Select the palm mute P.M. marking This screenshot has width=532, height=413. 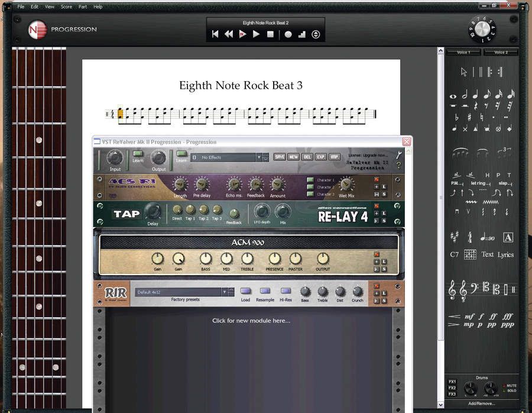click(457, 183)
